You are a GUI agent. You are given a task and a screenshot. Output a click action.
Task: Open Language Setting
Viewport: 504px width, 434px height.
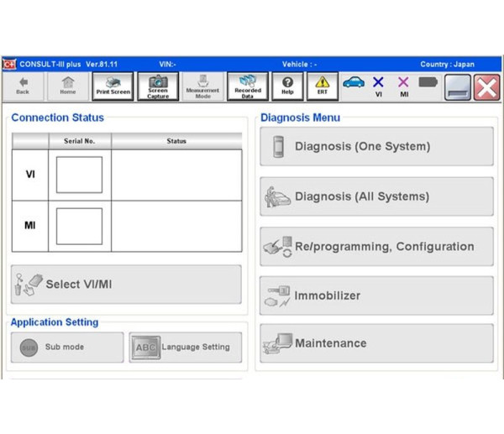click(x=185, y=347)
